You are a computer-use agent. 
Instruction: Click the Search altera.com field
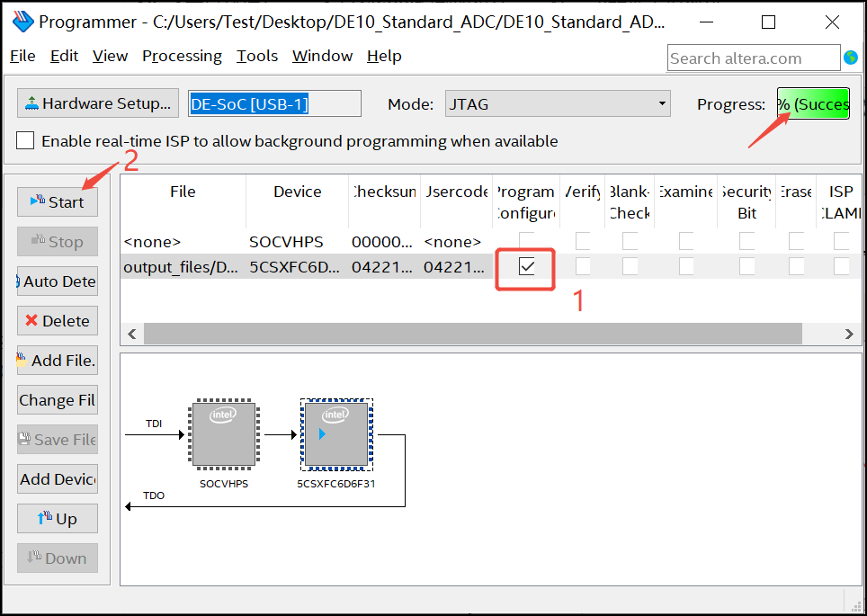click(x=754, y=58)
